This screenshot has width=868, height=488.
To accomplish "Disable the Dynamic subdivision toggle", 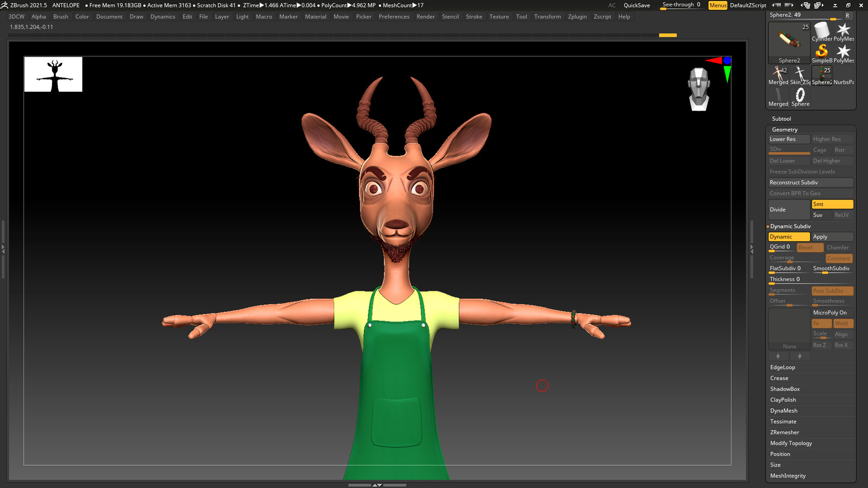I will [789, 237].
